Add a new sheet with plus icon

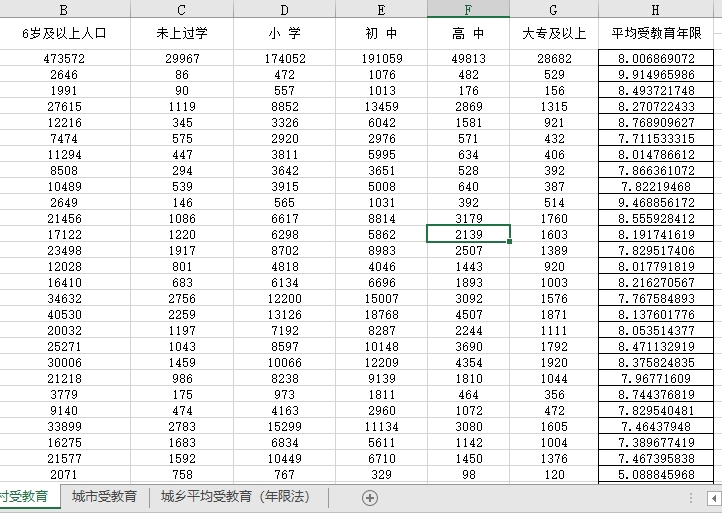pos(370,498)
